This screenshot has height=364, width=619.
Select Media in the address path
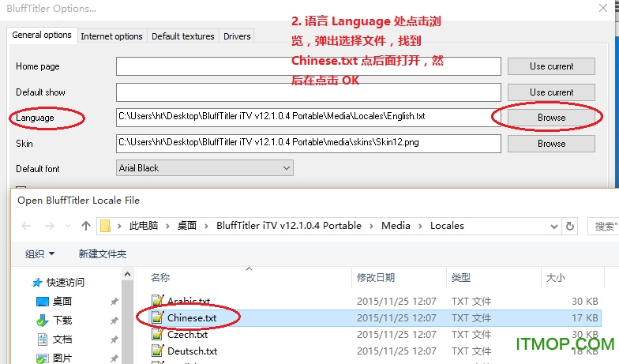tap(396, 226)
